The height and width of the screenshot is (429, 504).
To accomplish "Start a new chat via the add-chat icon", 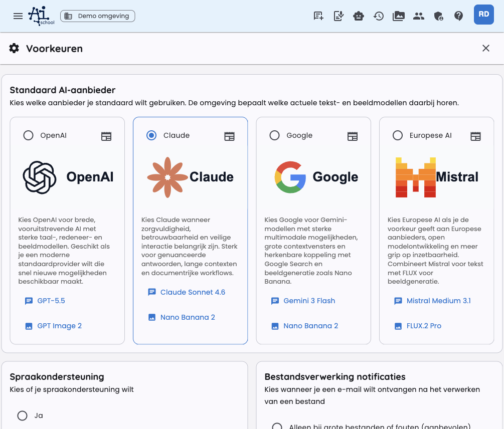I will click(318, 16).
